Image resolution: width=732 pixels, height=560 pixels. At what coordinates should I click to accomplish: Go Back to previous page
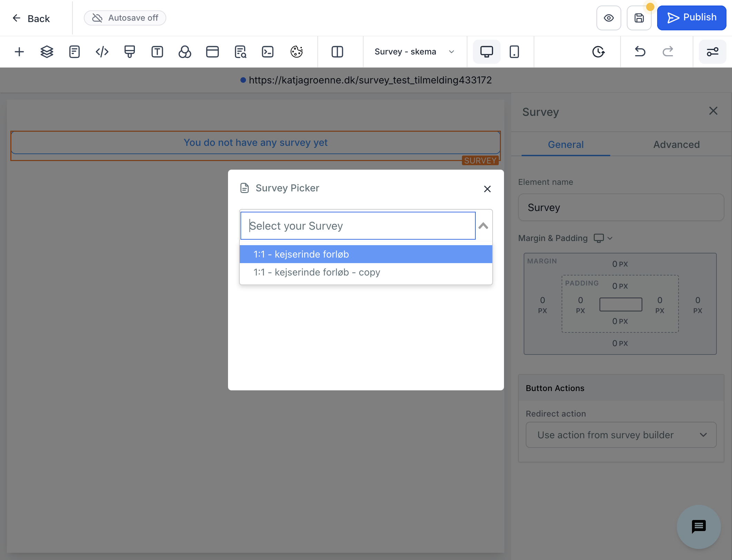tap(31, 18)
